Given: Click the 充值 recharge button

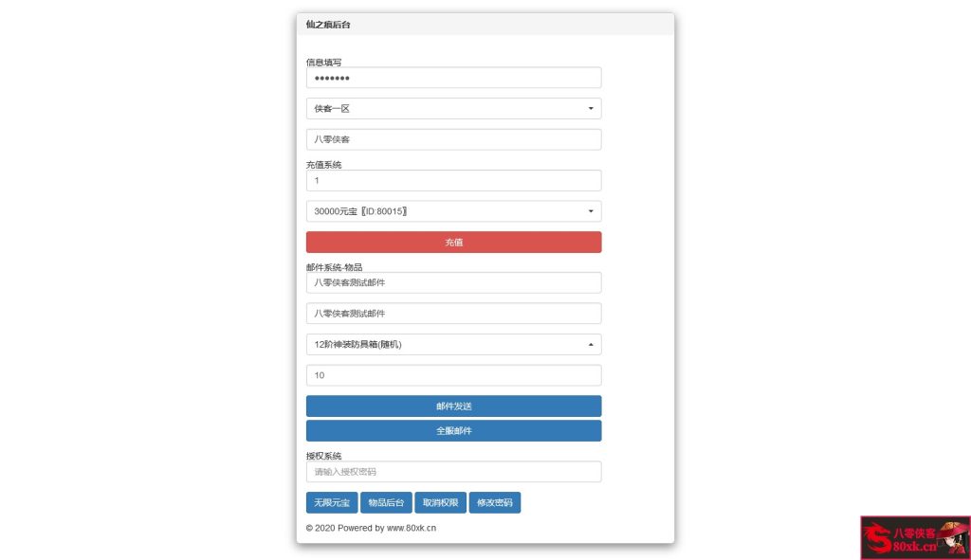Looking at the screenshot, I should point(453,243).
